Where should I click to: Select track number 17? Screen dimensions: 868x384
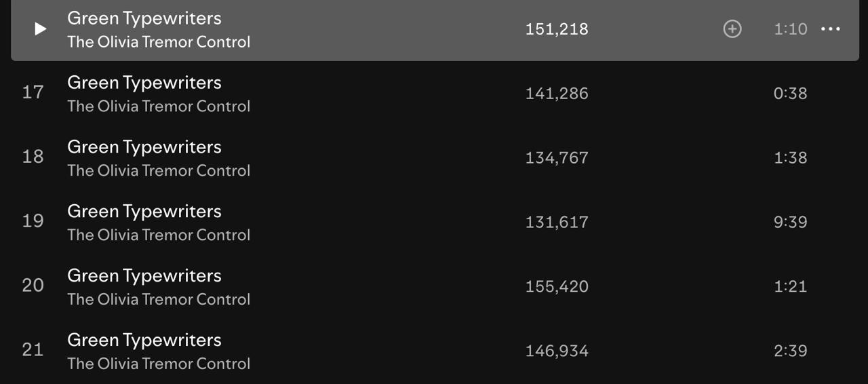33,93
